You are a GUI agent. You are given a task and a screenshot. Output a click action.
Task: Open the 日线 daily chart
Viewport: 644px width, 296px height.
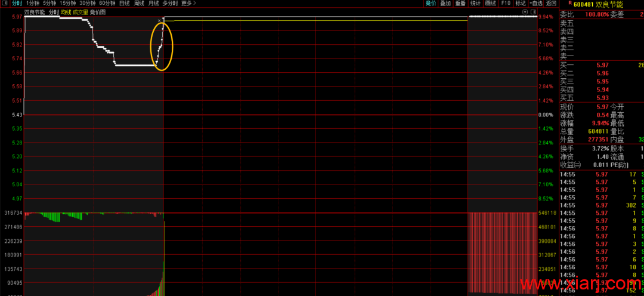coord(125,4)
